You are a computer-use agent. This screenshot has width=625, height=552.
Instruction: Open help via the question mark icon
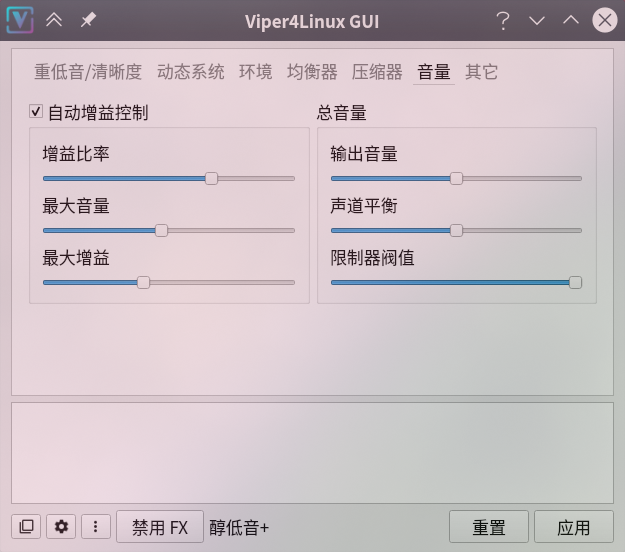(x=503, y=21)
